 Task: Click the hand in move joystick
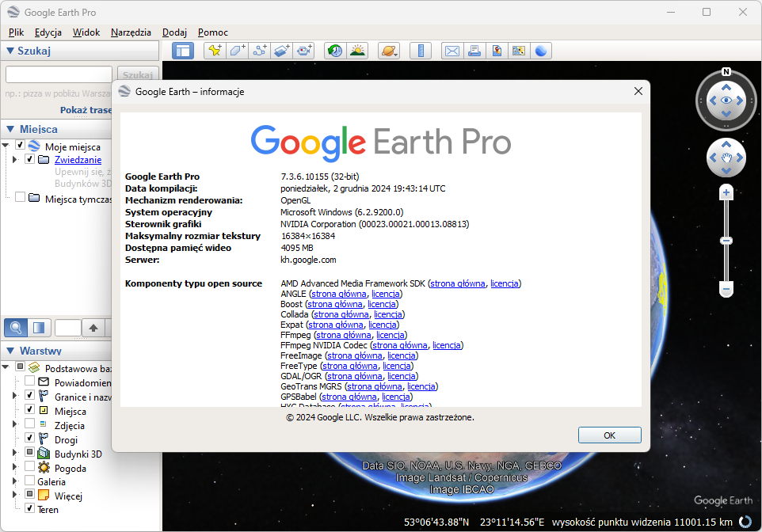[726, 158]
